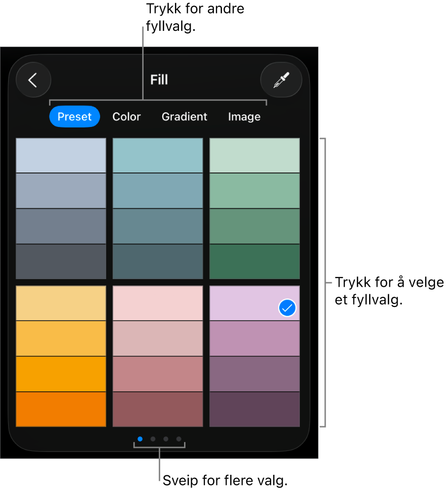Switch to the Color tab
The height and width of the screenshot is (491, 448).
(x=126, y=116)
